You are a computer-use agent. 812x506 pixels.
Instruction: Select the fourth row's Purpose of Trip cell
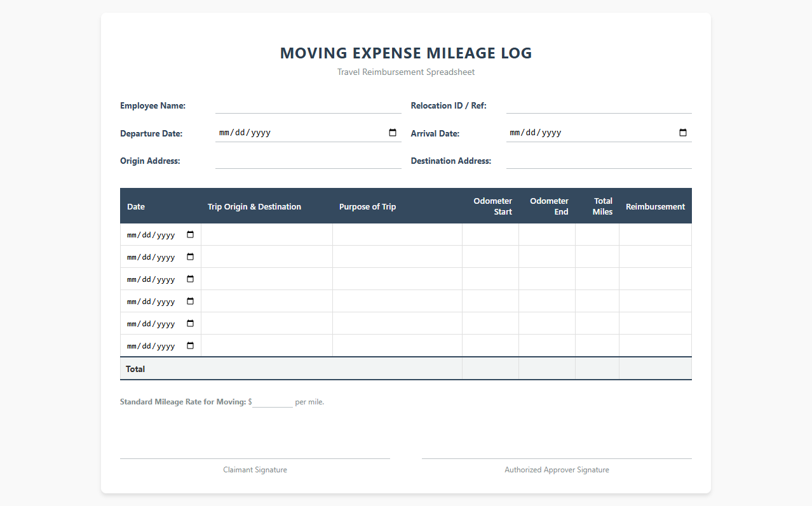coord(397,301)
